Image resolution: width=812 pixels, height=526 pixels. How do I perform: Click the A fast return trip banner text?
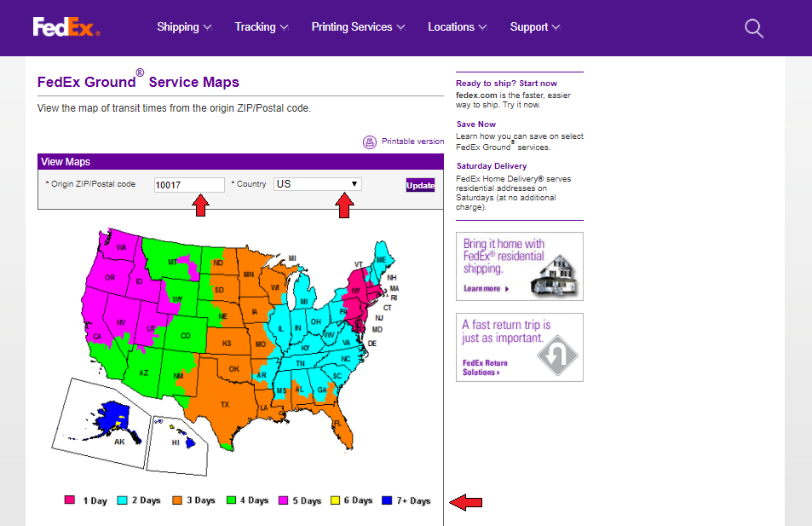[506, 331]
